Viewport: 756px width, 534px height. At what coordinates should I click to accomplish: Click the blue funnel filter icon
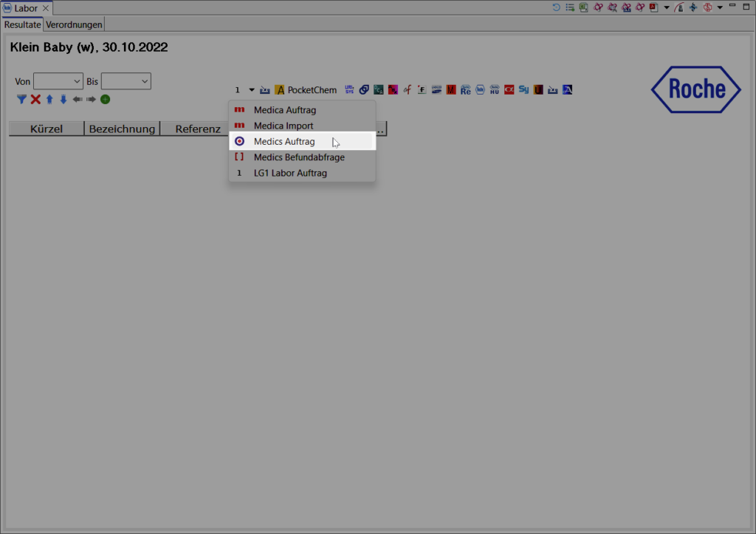tap(21, 99)
